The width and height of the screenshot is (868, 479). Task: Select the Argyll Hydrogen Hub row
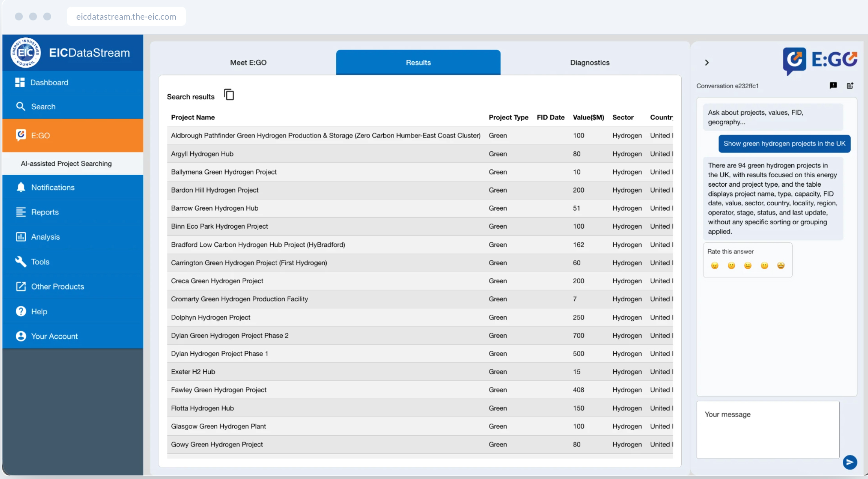click(x=420, y=154)
